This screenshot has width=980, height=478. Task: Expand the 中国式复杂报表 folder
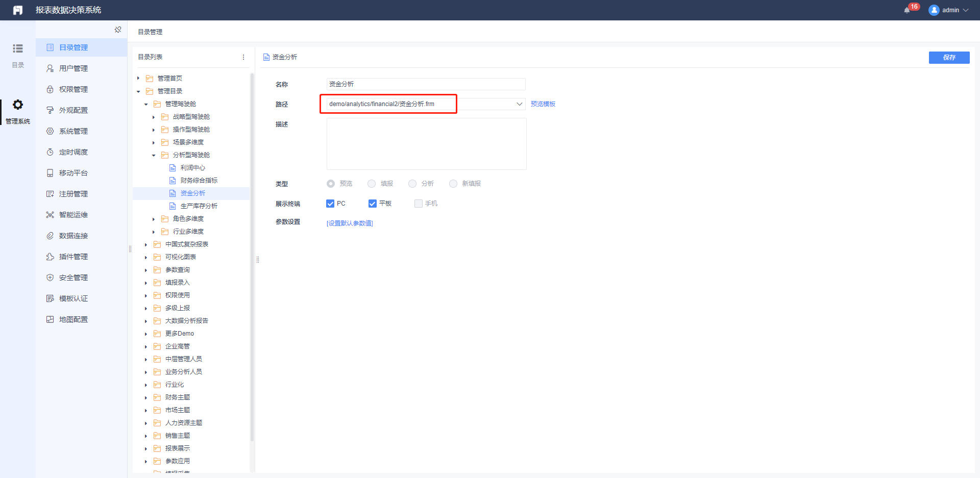[x=146, y=244]
